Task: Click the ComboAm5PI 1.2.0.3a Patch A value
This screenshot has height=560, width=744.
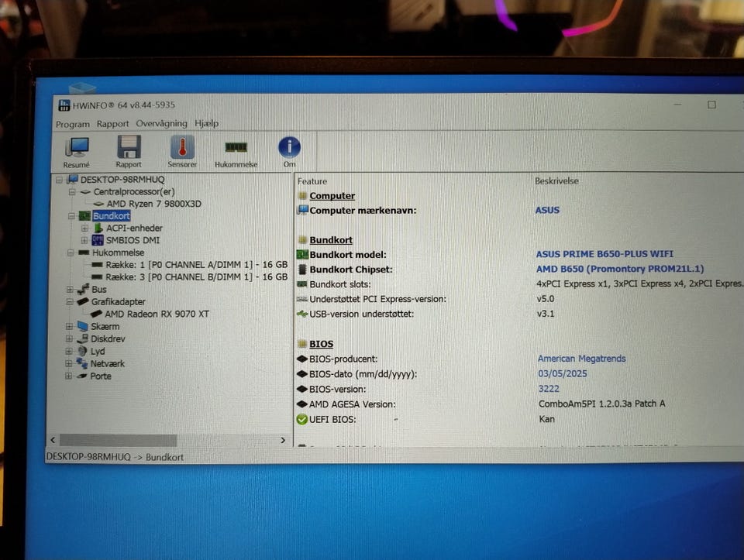Action: tap(601, 404)
